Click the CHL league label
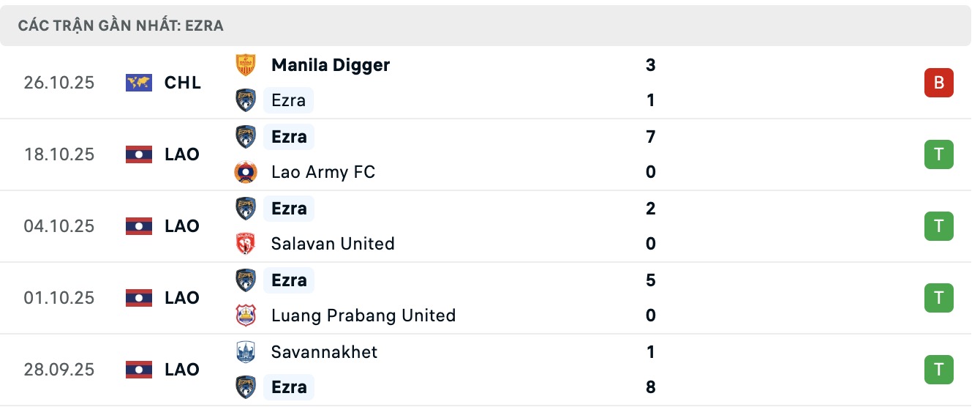980x407 pixels. 183,83
